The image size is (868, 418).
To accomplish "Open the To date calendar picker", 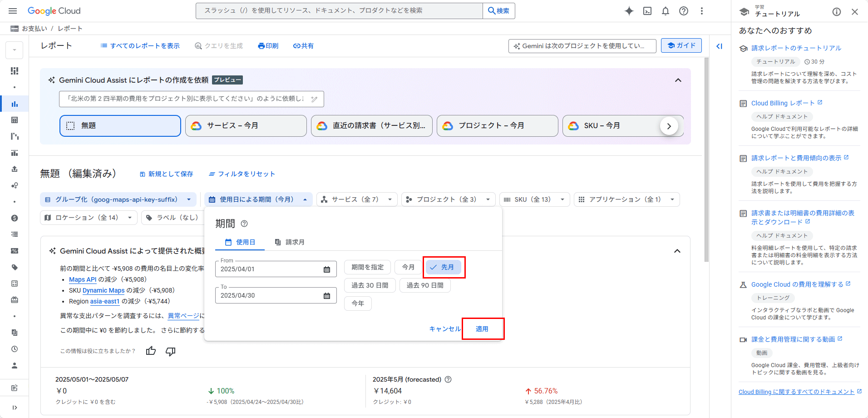I will (x=327, y=296).
